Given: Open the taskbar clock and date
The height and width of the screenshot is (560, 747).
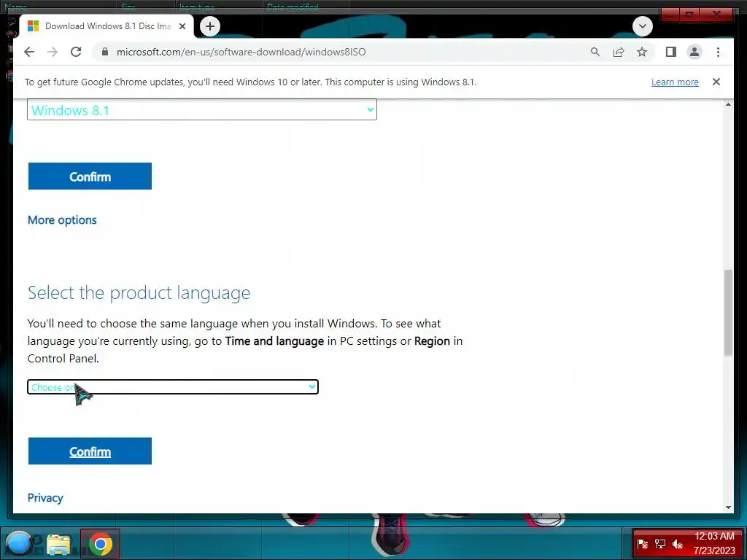Looking at the screenshot, I should (714, 543).
